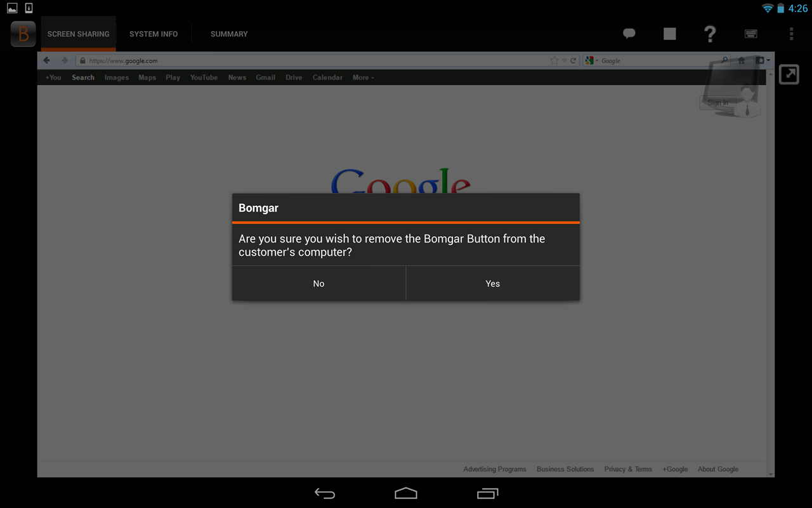This screenshot has width=812, height=508.
Task: Click Gmail in the Google bar
Action: (x=266, y=77)
